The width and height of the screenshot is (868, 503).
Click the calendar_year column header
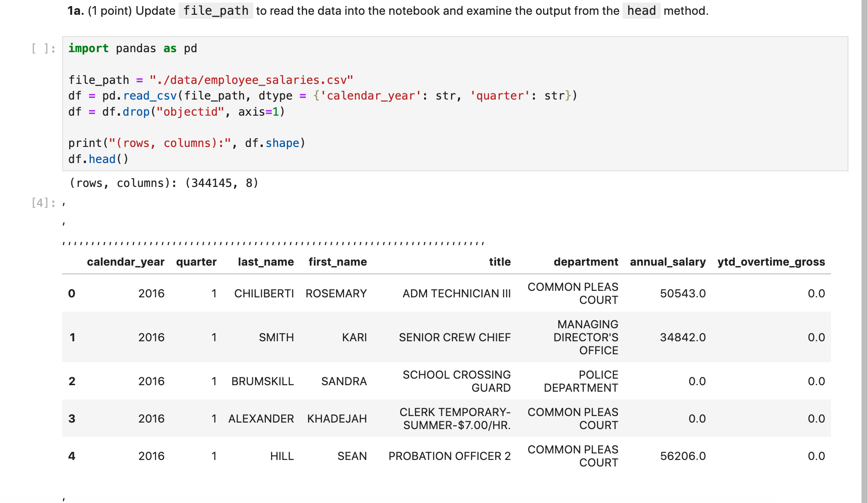coord(126,262)
